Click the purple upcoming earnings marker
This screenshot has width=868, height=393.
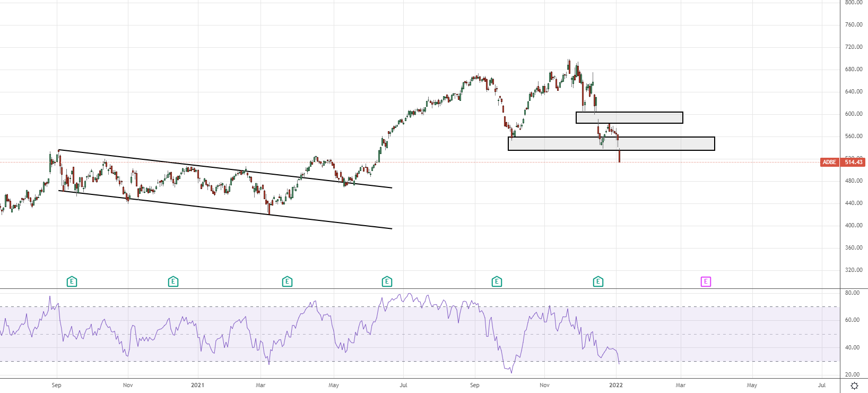[706, 281]
